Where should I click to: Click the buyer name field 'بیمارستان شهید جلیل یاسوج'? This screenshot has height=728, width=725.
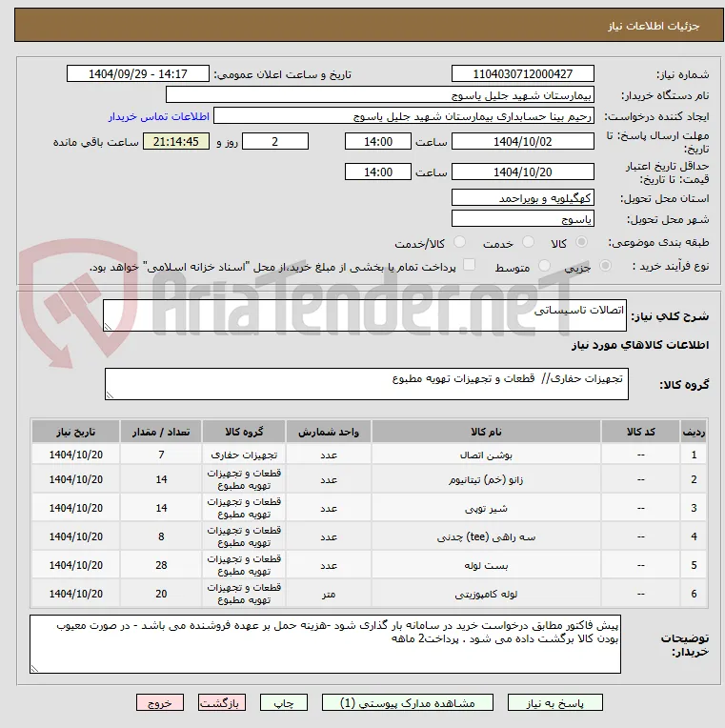coord(380,94)
